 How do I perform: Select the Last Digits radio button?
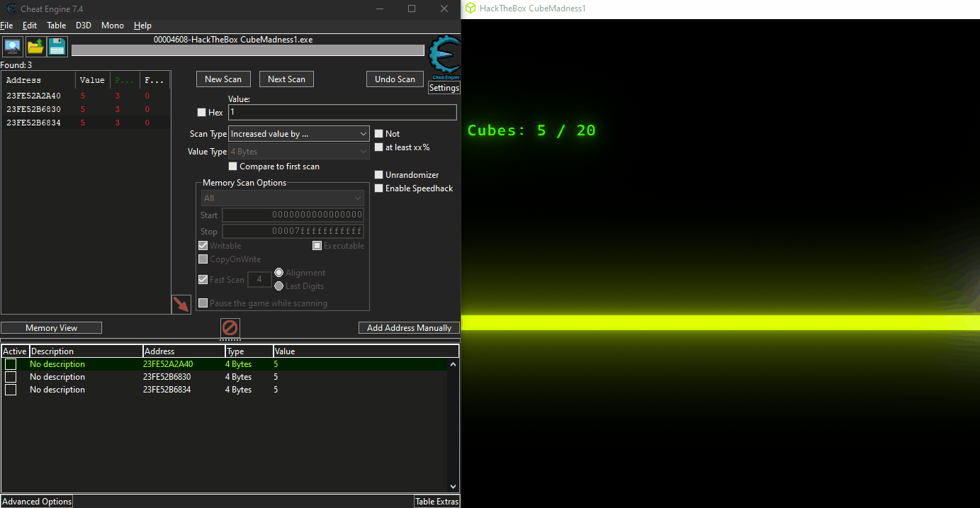tap(278, 286)
